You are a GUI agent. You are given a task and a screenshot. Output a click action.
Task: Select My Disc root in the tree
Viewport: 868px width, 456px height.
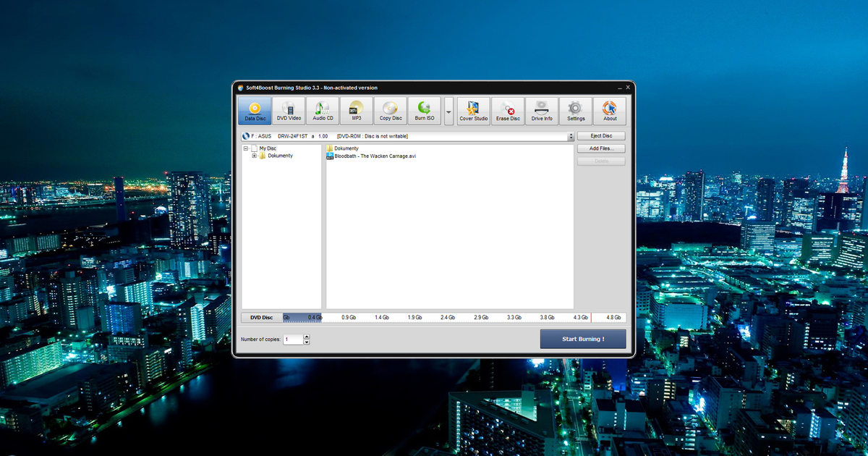pyautogui.click(x=268, y=148)
